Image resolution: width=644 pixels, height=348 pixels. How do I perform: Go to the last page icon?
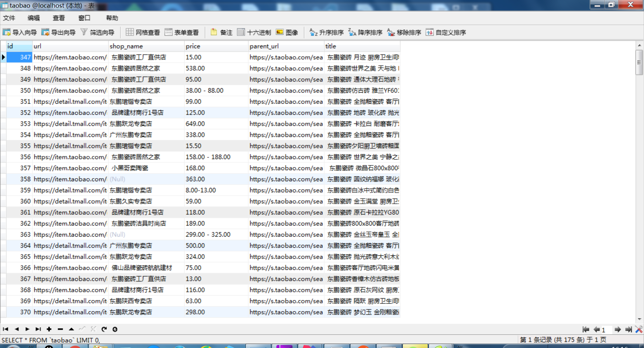[x=628, y=330]
